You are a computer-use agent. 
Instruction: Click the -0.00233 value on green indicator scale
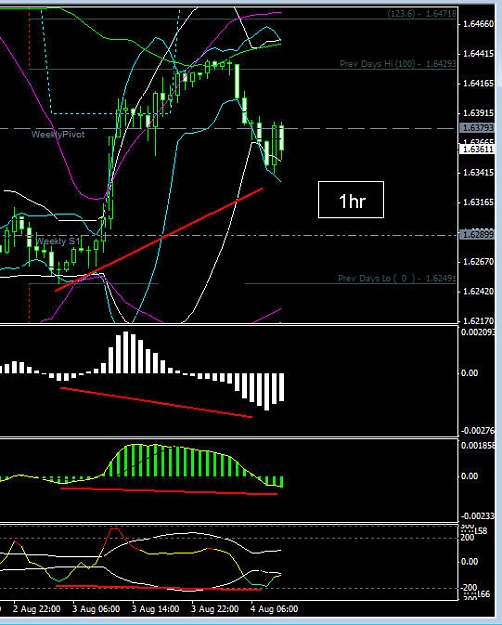[478, 516]
